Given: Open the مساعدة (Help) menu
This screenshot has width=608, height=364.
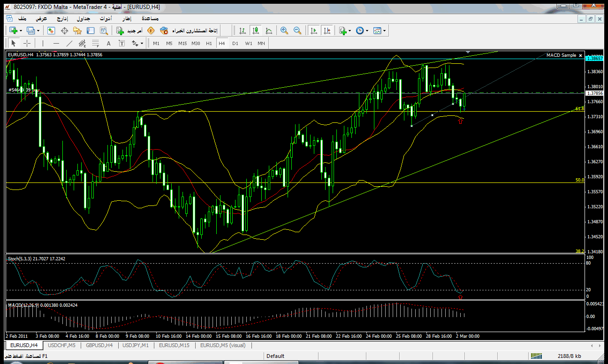Looking at the screenshot, I should click(x=150, y=18).
